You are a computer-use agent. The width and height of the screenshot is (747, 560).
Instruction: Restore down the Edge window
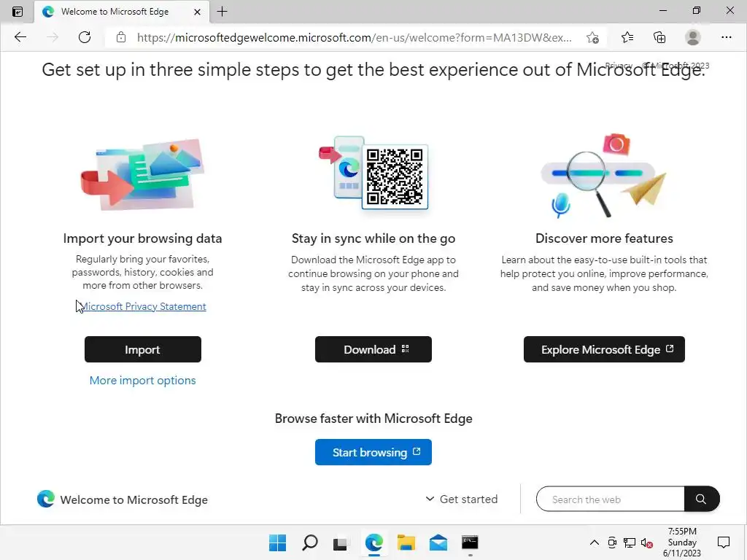tap(697, 10)
